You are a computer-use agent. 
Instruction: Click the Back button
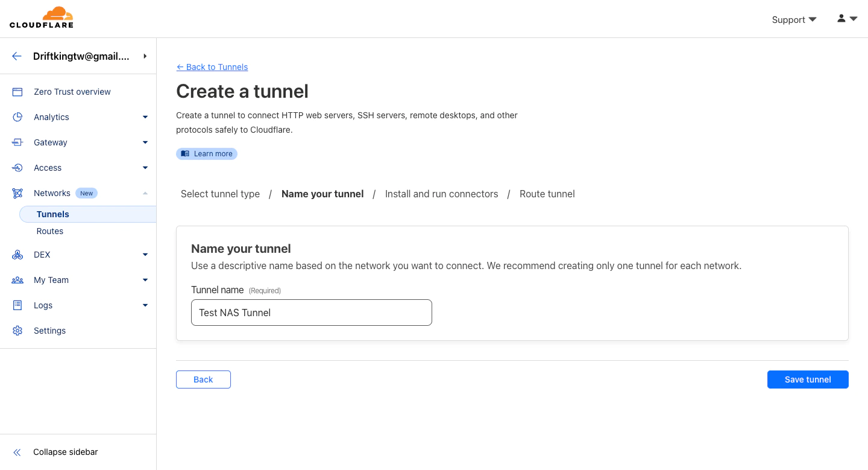click(203, 379)
